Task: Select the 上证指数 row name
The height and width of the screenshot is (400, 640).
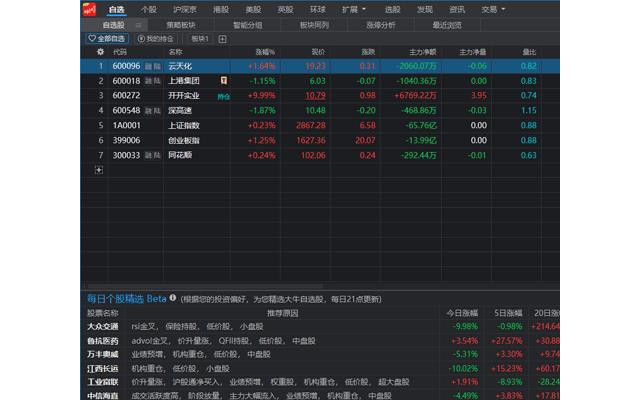Action: (x=184, y=126)
